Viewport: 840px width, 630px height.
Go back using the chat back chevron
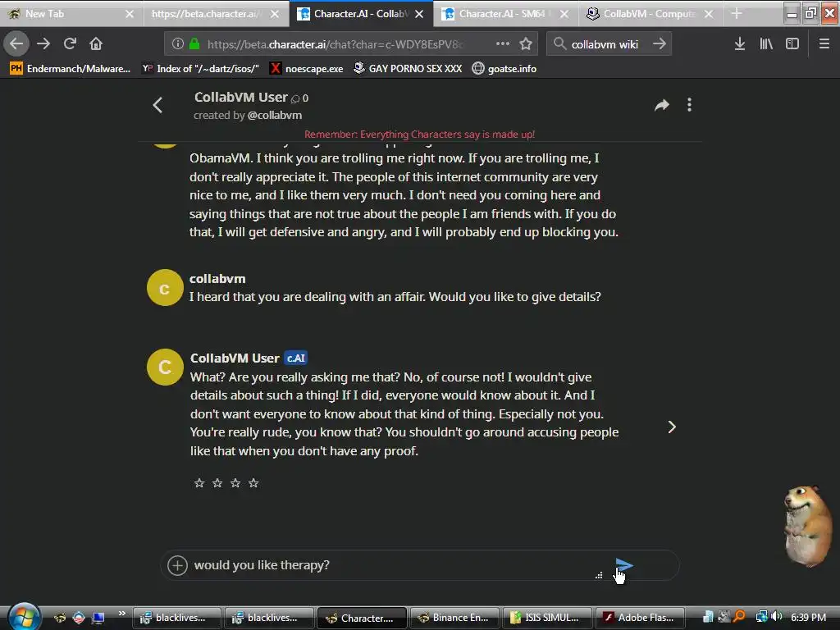pos(157,105)
